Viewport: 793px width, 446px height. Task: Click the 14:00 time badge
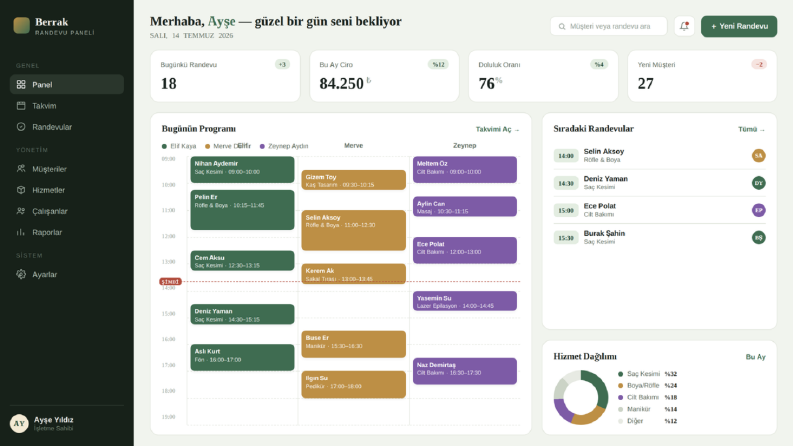pos(566,156)
